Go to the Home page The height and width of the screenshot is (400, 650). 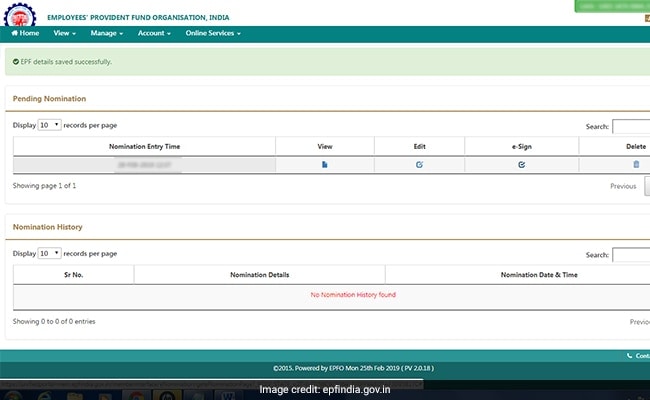pyautogui.click(x=25, y=33)
